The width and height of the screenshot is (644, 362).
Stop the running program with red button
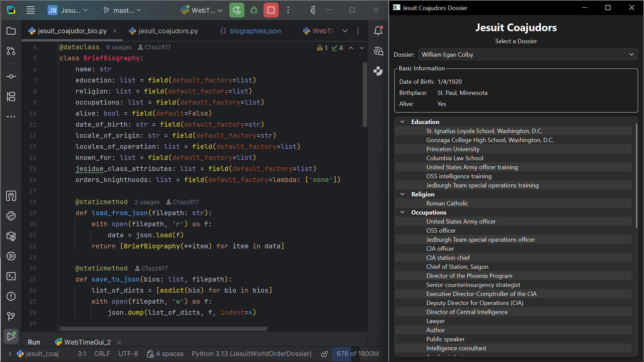(271, 10)
